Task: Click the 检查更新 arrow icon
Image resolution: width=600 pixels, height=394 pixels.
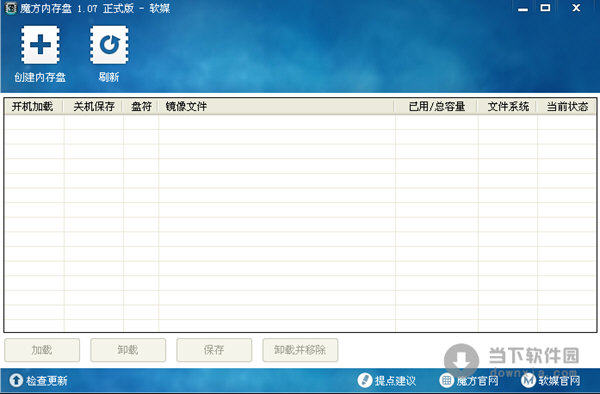Action: click(x=16, y=380)
